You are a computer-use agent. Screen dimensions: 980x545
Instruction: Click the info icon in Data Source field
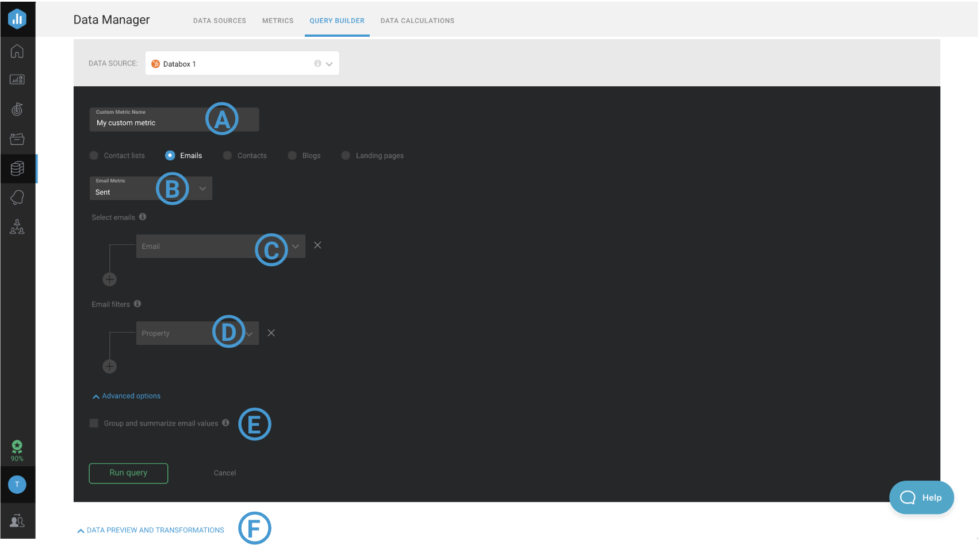pos(317,64)
